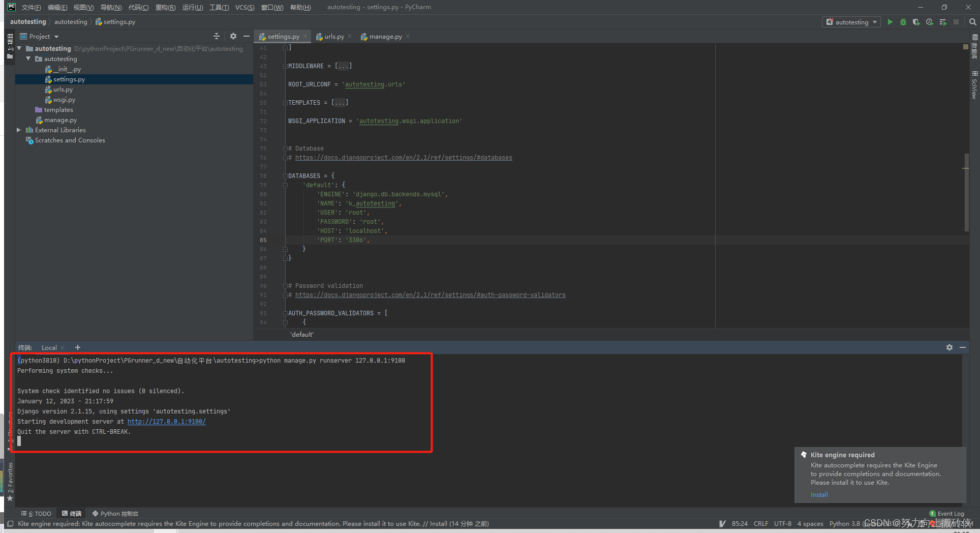
Task: Select manage.py in project tree
Action: pos(60,120)
